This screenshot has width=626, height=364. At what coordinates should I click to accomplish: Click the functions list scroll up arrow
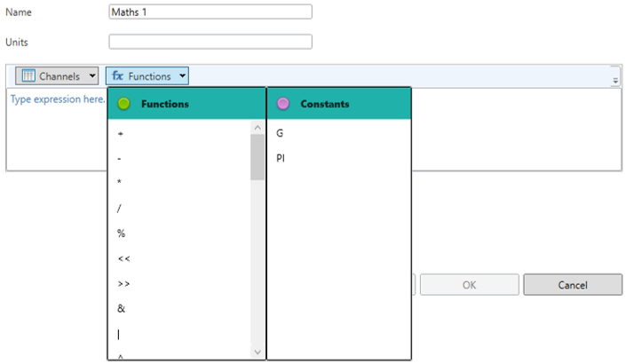(x=258, y=128)
